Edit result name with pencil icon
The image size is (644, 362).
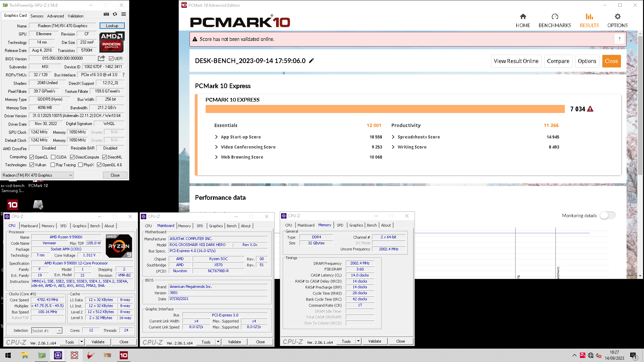pos(311,61)
